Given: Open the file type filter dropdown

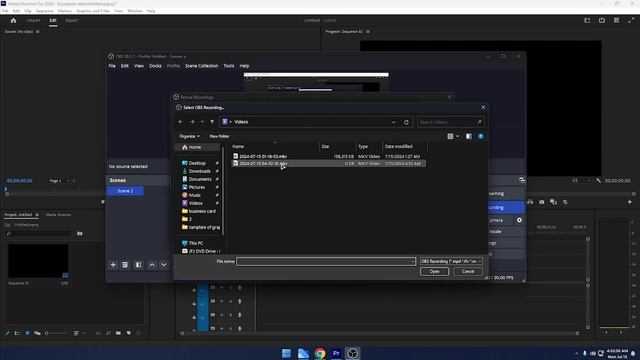Looking at the screenshot, I should 451,261.
